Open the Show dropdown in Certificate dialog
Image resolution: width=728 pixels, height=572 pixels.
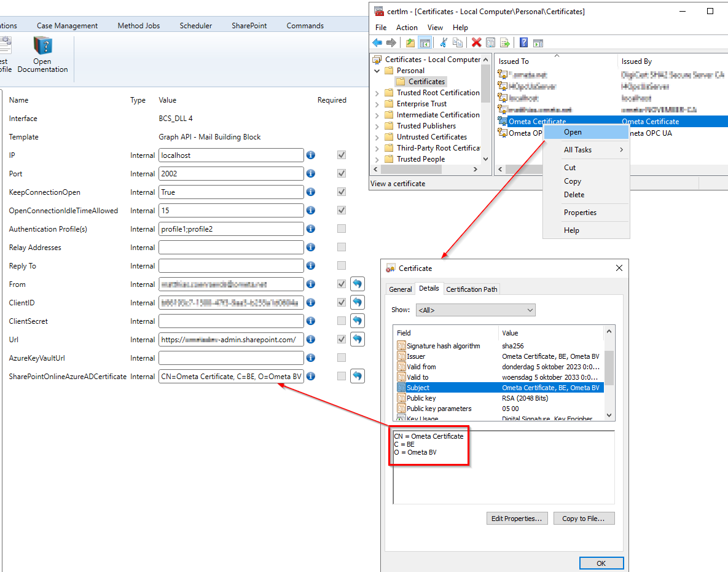click(x=476, y=310)
